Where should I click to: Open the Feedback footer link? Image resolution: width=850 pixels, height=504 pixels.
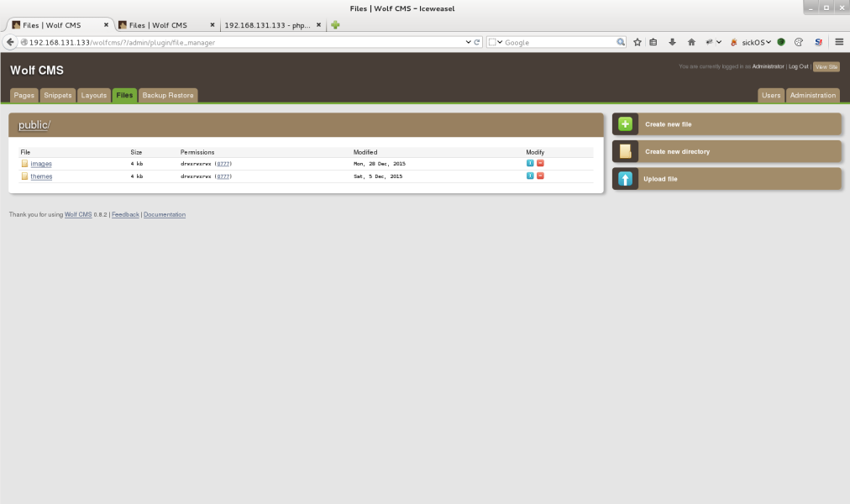125,214
